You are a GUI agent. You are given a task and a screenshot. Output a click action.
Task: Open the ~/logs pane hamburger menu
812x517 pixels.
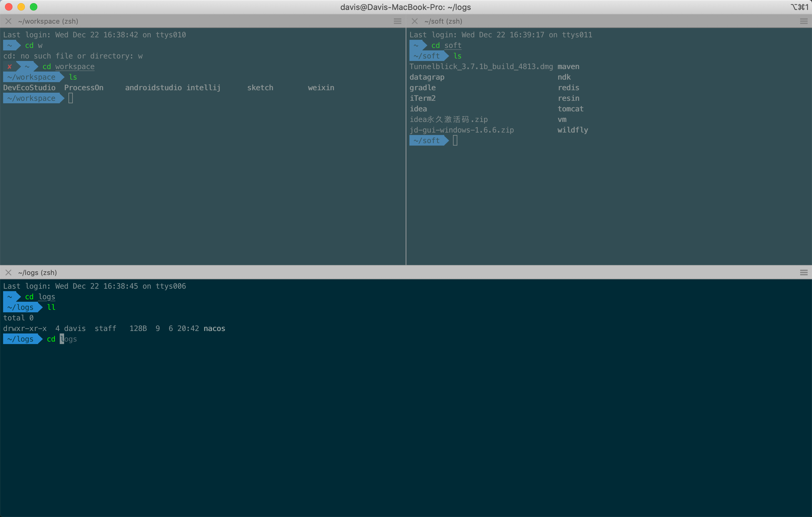tap(804, 272)
